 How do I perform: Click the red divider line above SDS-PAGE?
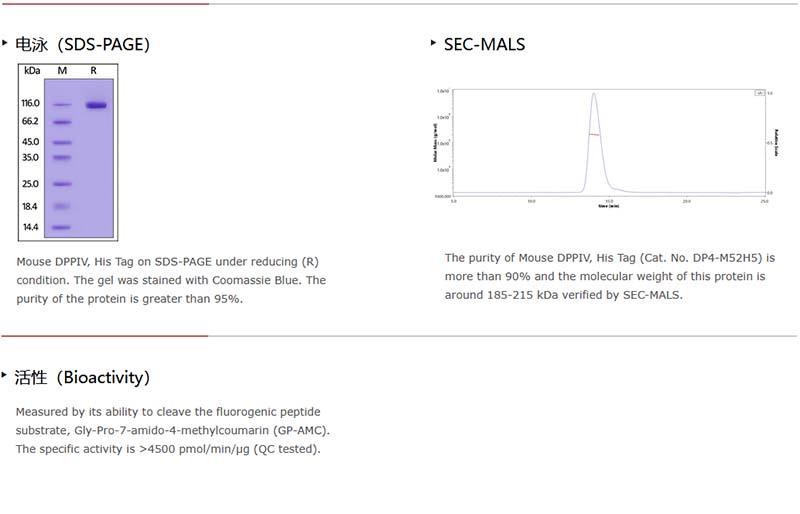[105, 3]
